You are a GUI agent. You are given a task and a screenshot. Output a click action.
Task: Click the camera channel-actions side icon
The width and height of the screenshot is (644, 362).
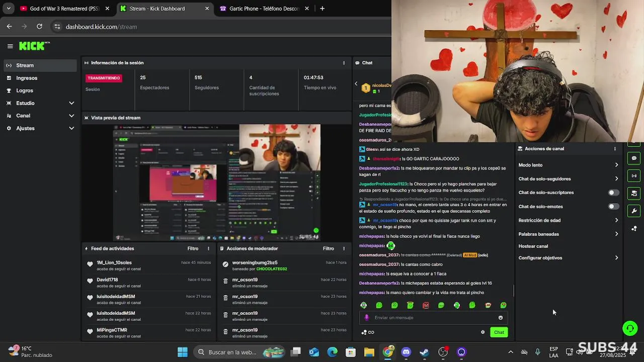point(634,193)
